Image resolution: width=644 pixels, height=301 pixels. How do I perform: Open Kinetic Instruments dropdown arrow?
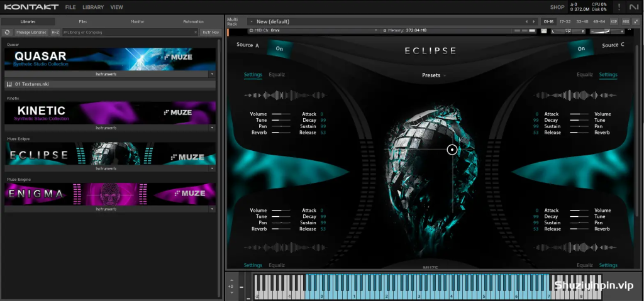point(212,128)
